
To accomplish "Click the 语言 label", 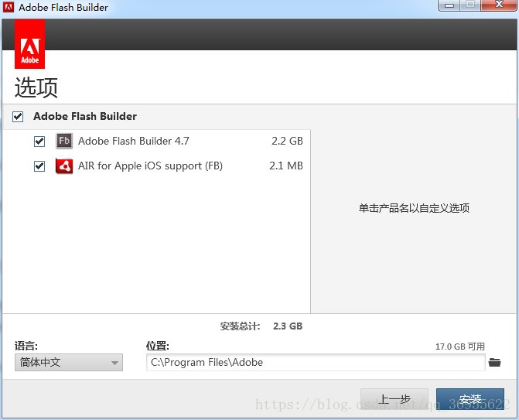I will pyautogui.click(x=26, y=347).
